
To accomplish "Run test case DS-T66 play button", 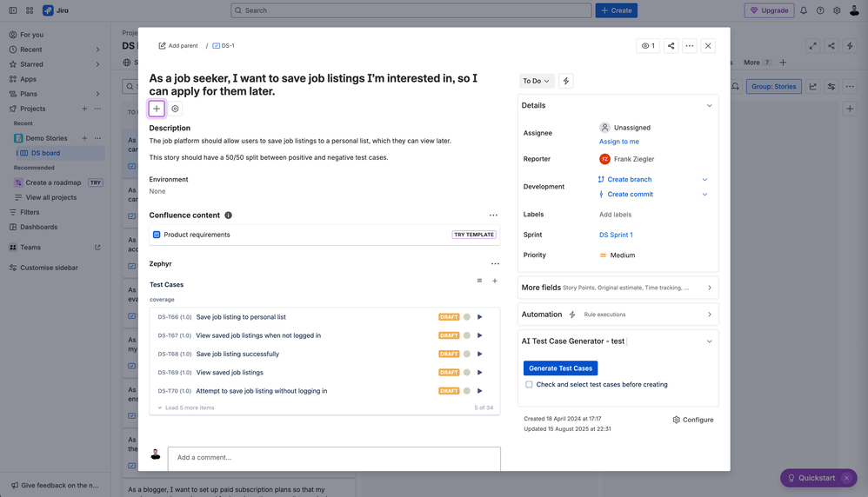I will point(480,317).
